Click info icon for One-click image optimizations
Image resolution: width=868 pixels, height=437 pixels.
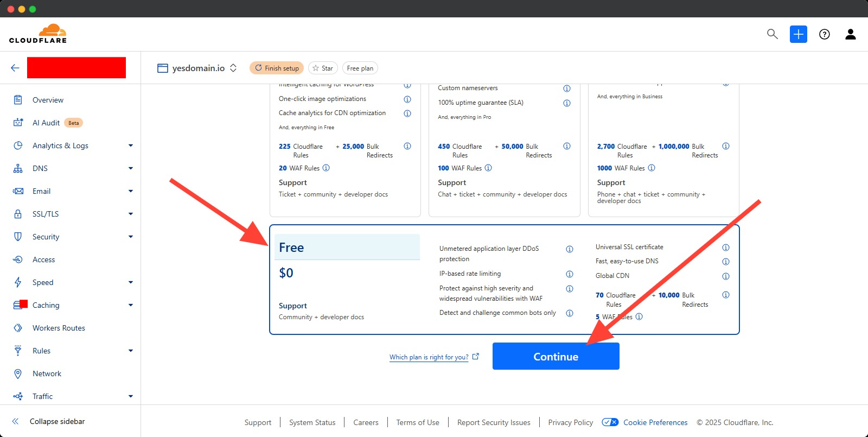(x=407, y=99)
